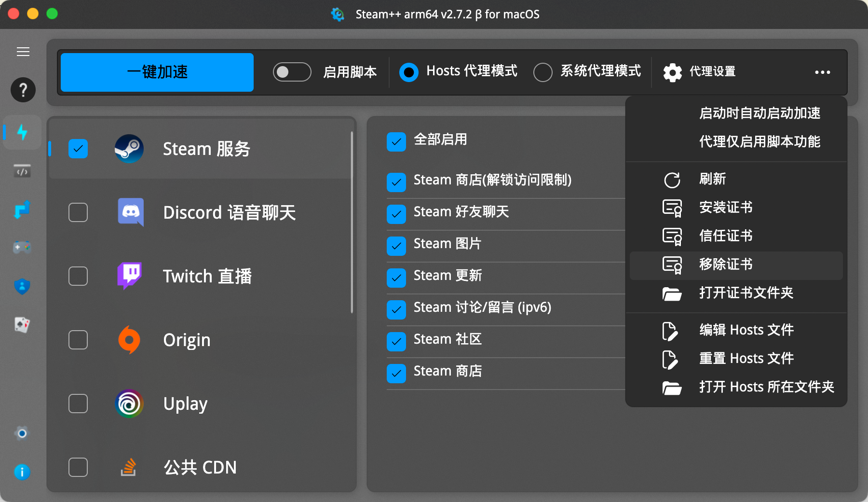The height and width of the screenshot is (502, 868).
Task: Uncheck the Steam 更新 checkbox
Action: (x=396, y=278)
